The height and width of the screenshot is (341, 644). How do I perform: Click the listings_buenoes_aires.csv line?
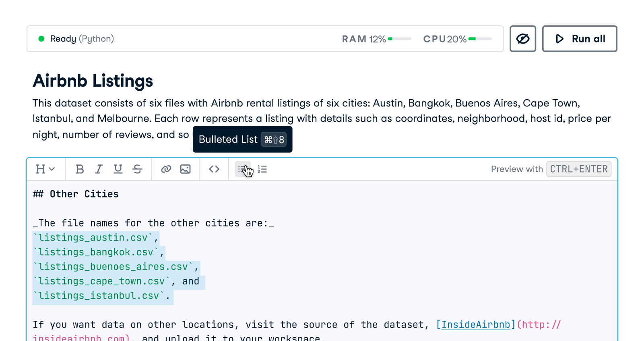tap(116, 267)
